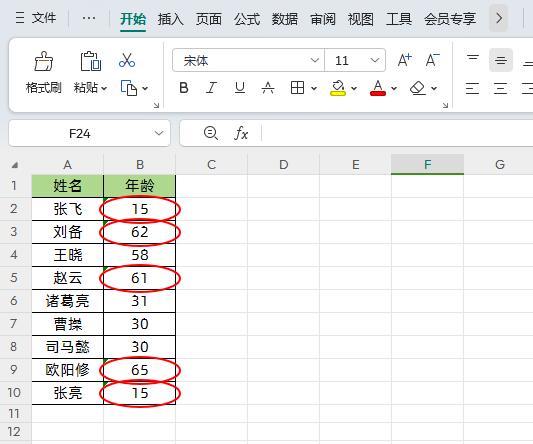Increase font size with A+ icon

tap(405, 60)
